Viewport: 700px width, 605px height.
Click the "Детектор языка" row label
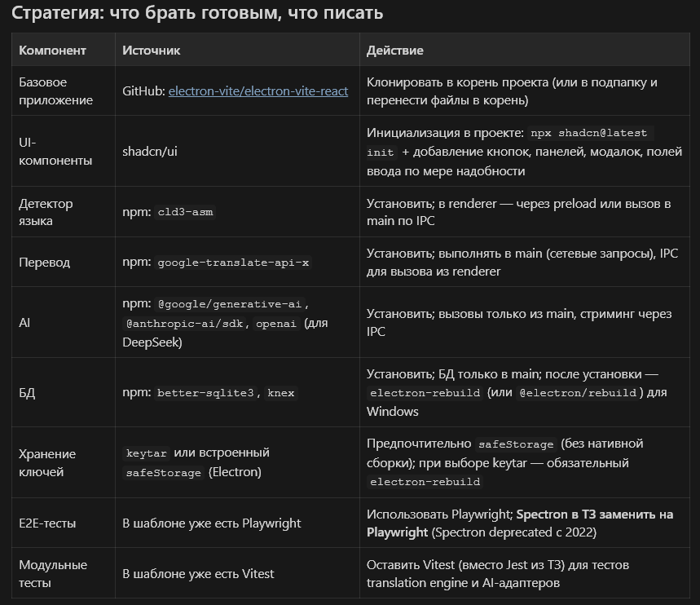click(46, 212)
